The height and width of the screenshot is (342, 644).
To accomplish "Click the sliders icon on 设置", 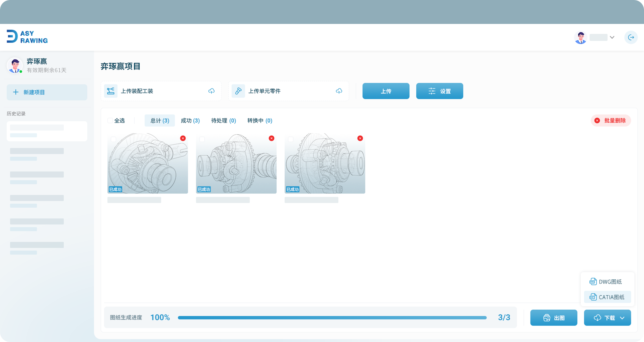I will (432, 91).
